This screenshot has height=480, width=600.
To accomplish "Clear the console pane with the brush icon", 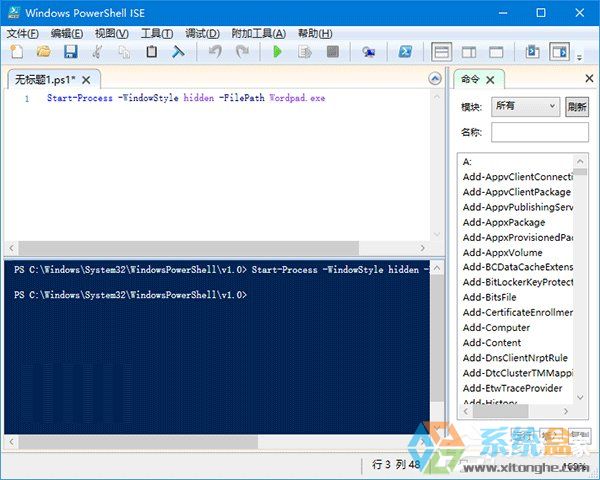I will pyautogui.click(x=178, y=51).
